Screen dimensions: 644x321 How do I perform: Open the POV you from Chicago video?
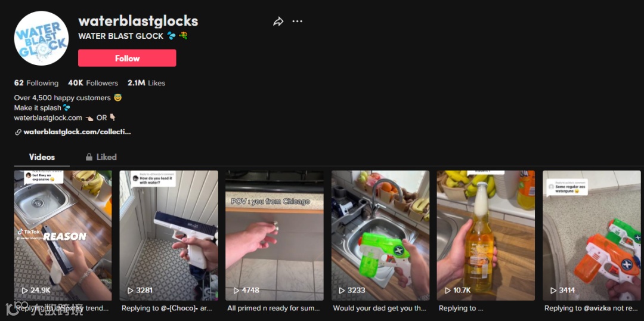[274, 236]
